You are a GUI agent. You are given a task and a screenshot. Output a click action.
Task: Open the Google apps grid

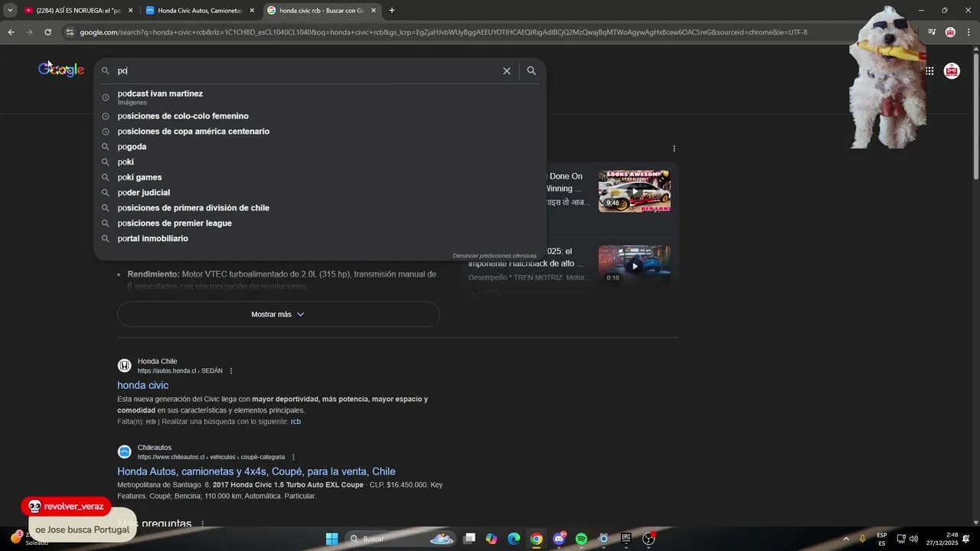click(929, 71)
